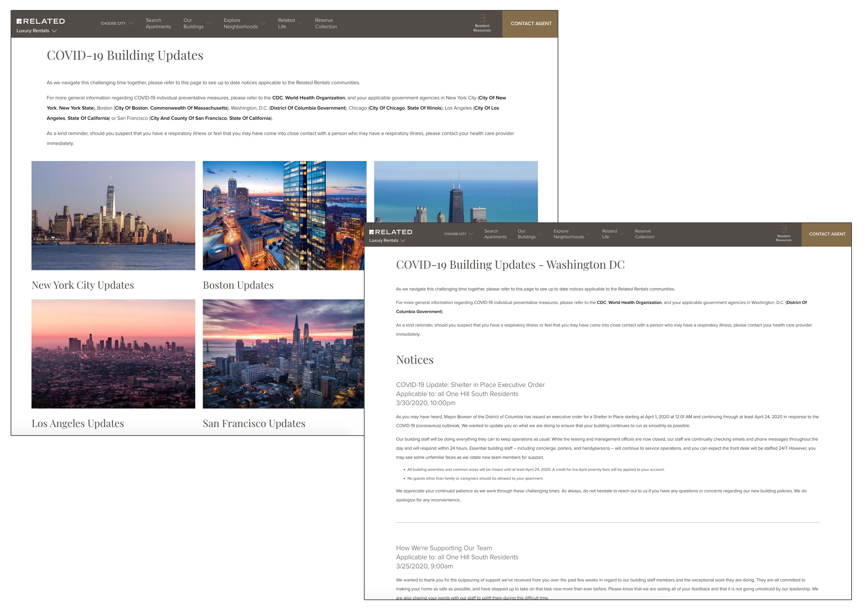Click the Related logo in the Washington DC window

391,232
